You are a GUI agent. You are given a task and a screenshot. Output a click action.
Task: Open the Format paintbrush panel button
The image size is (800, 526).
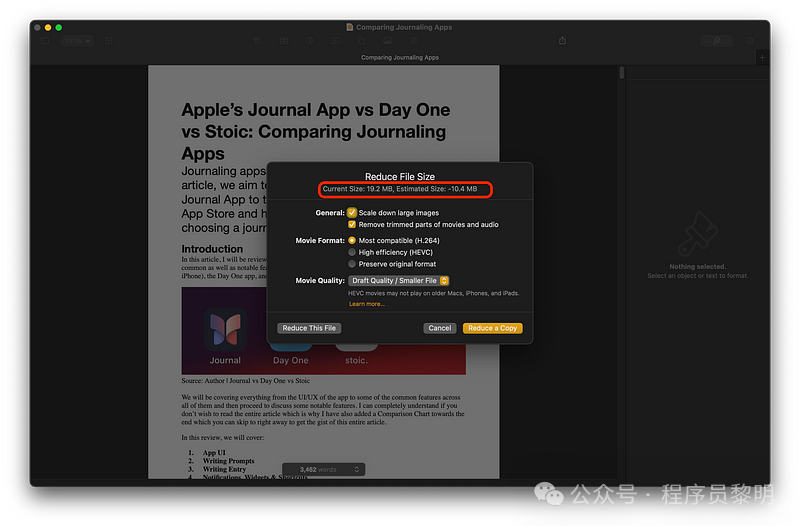tap(716, 41)
